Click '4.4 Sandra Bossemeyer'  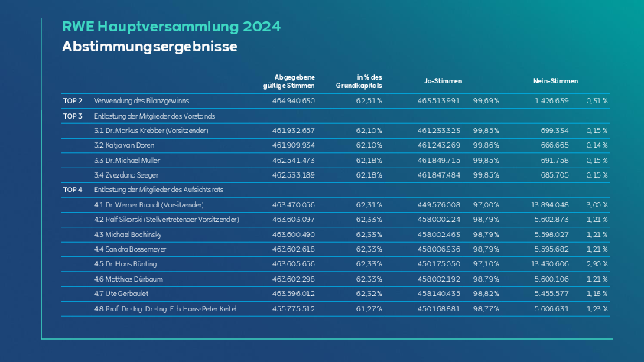[130, 249]
